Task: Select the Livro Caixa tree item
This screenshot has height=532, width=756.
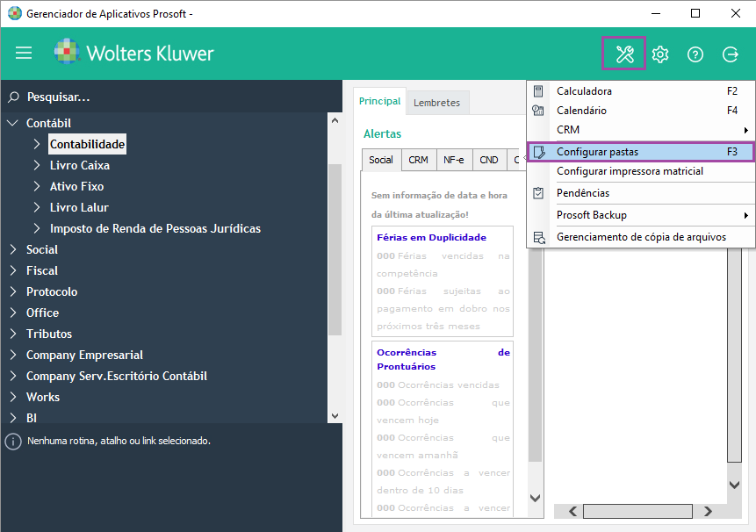Action: click(80, 165)
